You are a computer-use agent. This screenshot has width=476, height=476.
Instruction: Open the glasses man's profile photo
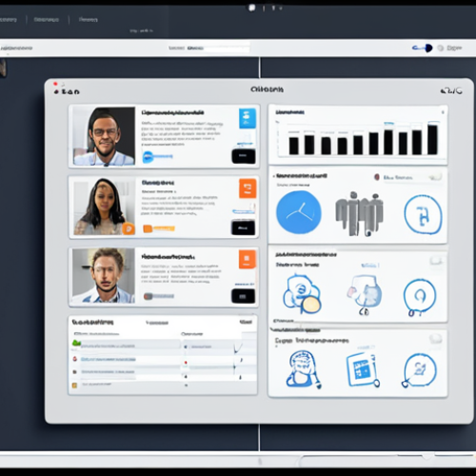[x=104, y=136]
